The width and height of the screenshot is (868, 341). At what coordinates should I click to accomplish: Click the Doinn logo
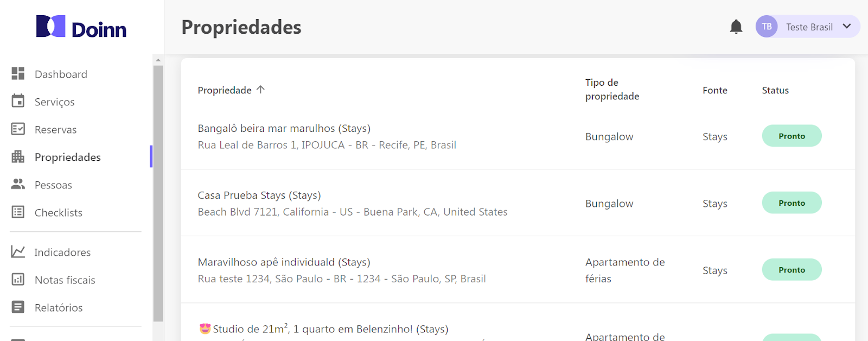click(81, 27)
